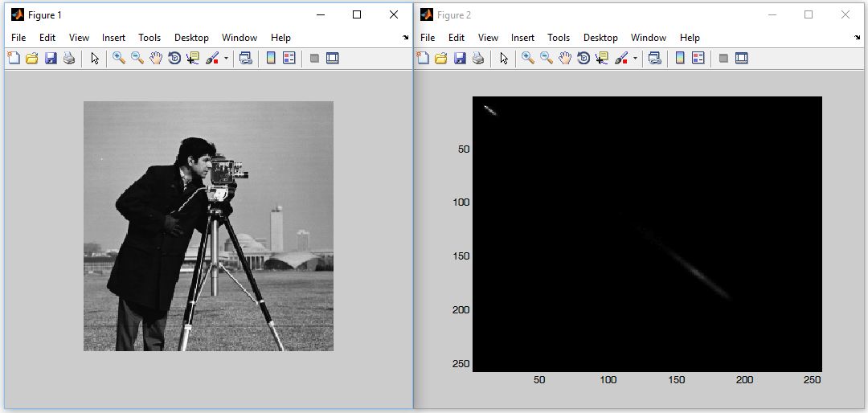The height and width of the screenshot is (413, 868).
Task: Open View menu in Figure 1
Action: coord(79,38)
